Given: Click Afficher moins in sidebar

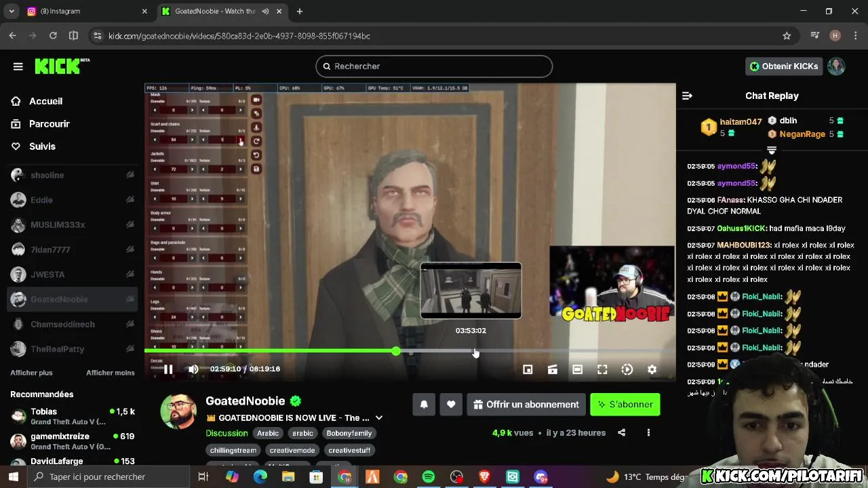Looking at the screenshot, I should [x=111, y=373].
